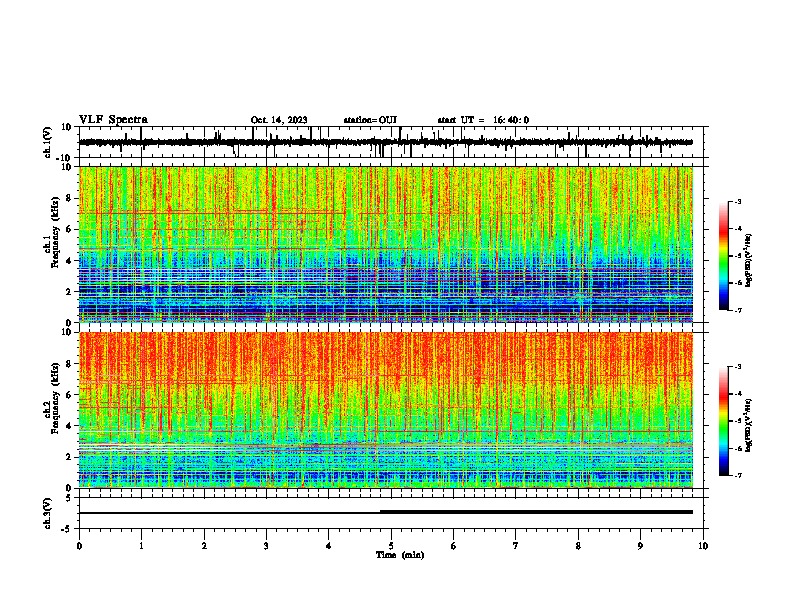Click the -7 label on ch.2 color bar
This screenshot has width=792, height=612.
737,475
